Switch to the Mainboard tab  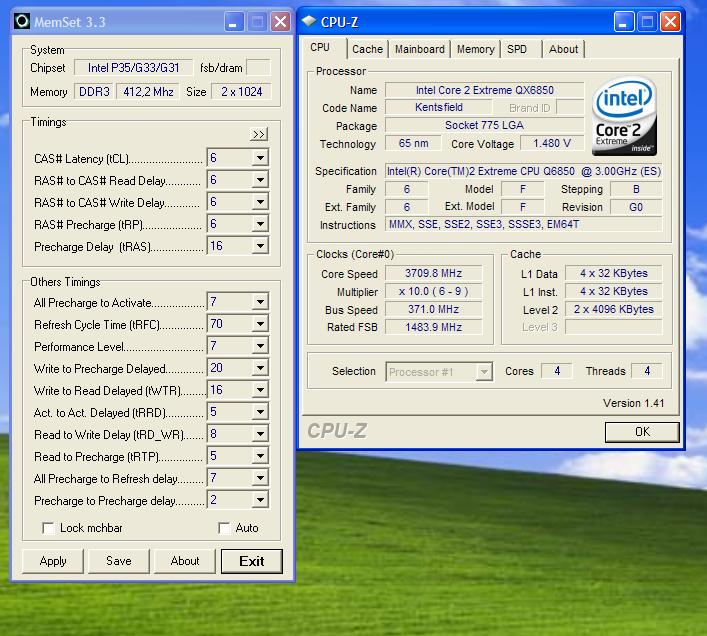tap(420, 49)
